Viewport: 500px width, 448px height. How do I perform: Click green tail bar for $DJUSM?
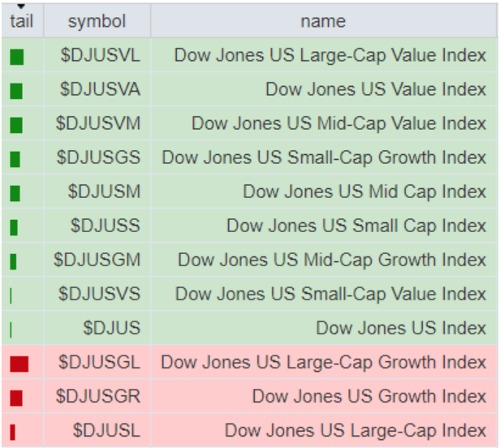(15, 193)
